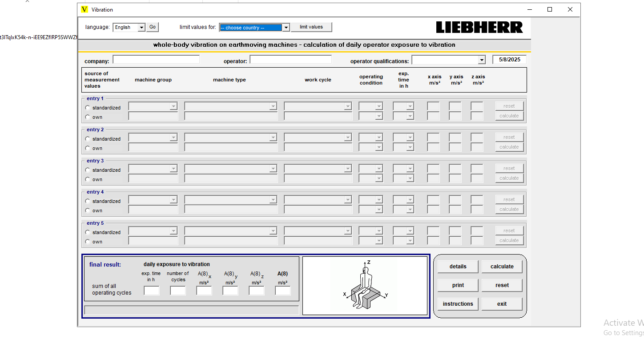Click the exit button
Viewport: 644px width, 348px height.
click(x=502, y=304)
